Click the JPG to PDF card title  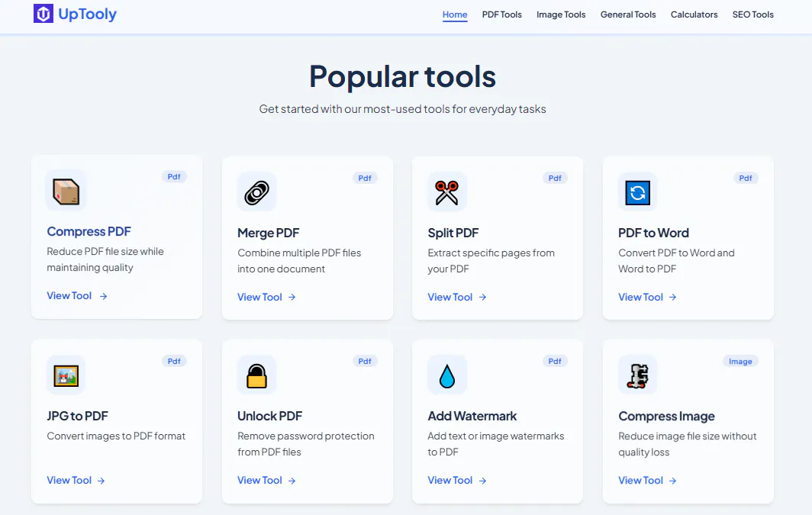pos(78,416)
